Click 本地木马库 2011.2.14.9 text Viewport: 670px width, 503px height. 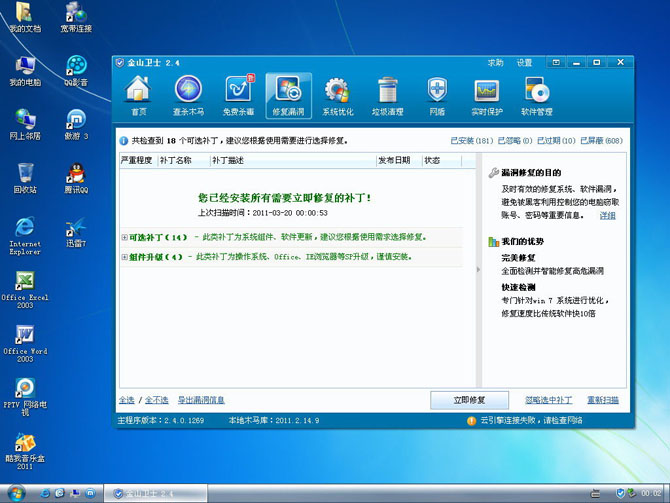coord(274,421)
